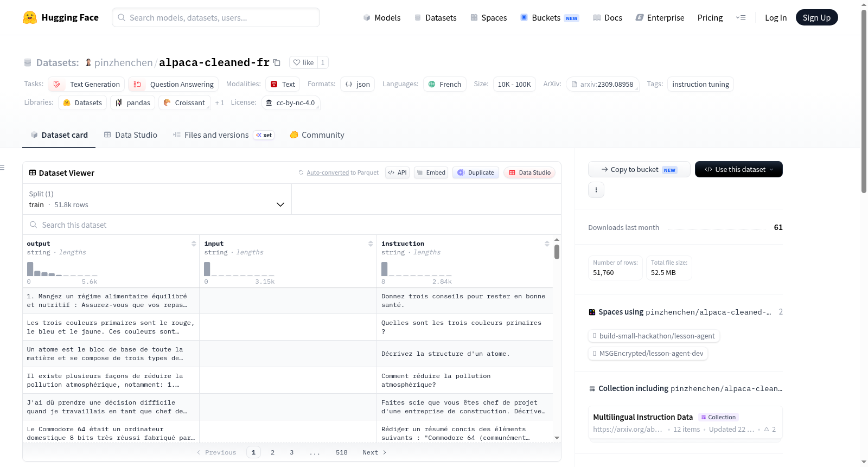Switch to Data Studio tab

pyautogui.click(x=130, y=135)
